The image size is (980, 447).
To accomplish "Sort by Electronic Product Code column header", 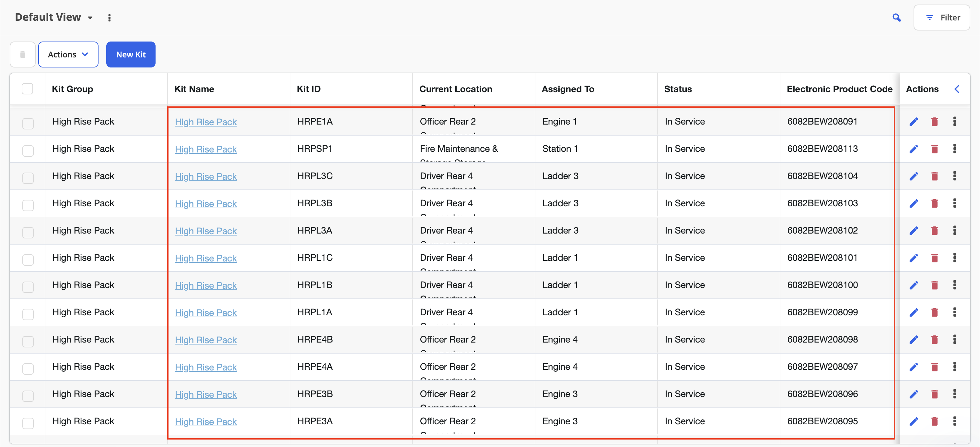I will [x=839, y=89].
